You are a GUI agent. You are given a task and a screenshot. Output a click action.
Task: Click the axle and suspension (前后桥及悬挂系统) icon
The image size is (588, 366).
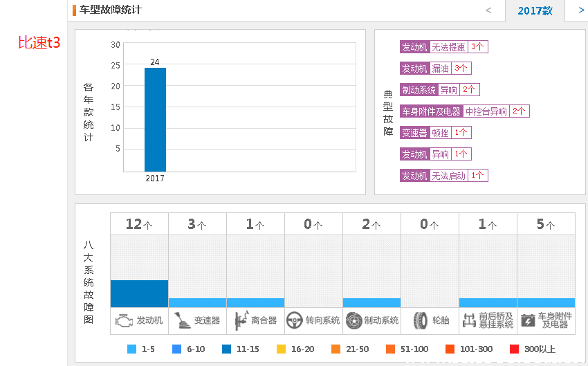[x=469, y=321]
